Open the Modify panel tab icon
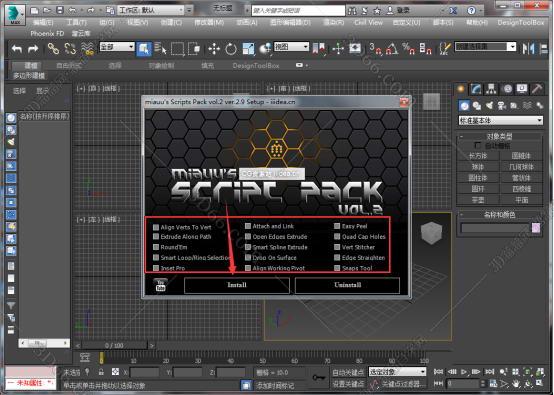This screenshot has height=395, width=554. 476,89
